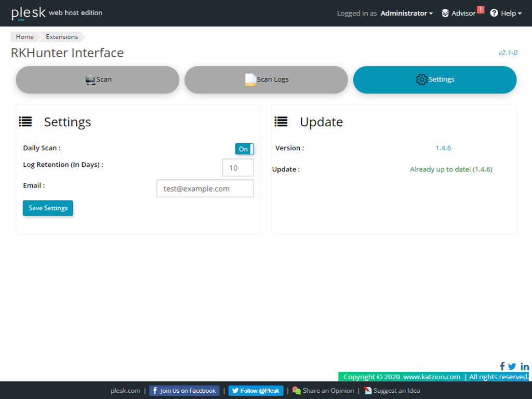
Task: Open the Administrator account dropdown
Action: click(406, 13)
